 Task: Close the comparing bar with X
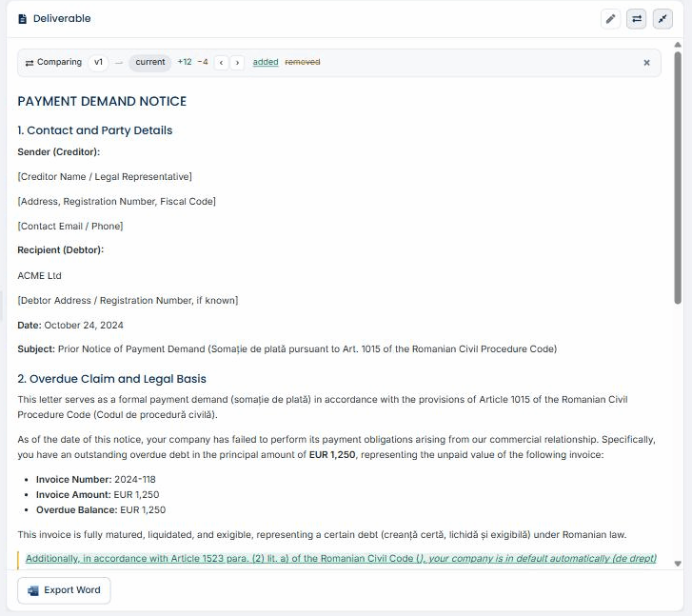click(646, 63)
